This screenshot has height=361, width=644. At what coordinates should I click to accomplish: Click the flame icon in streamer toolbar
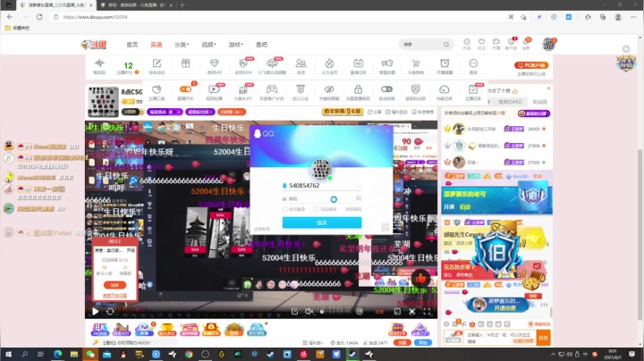point(329,63)
